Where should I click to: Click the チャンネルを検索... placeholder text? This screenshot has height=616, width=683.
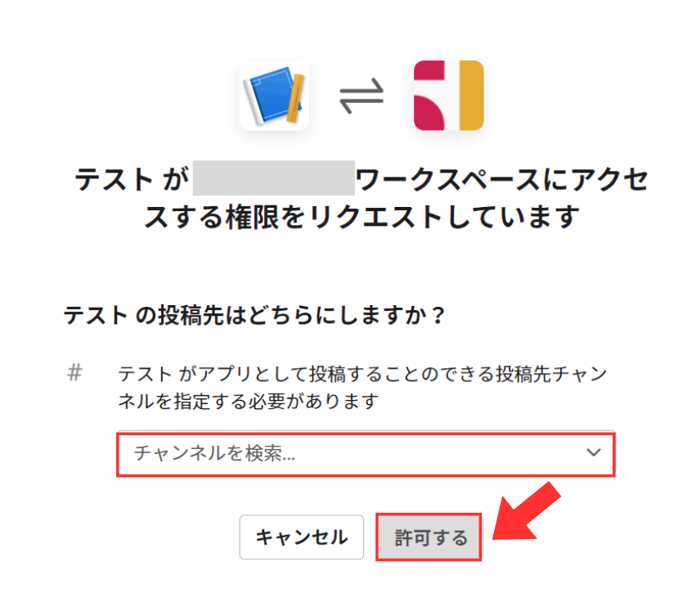(214, 453)
